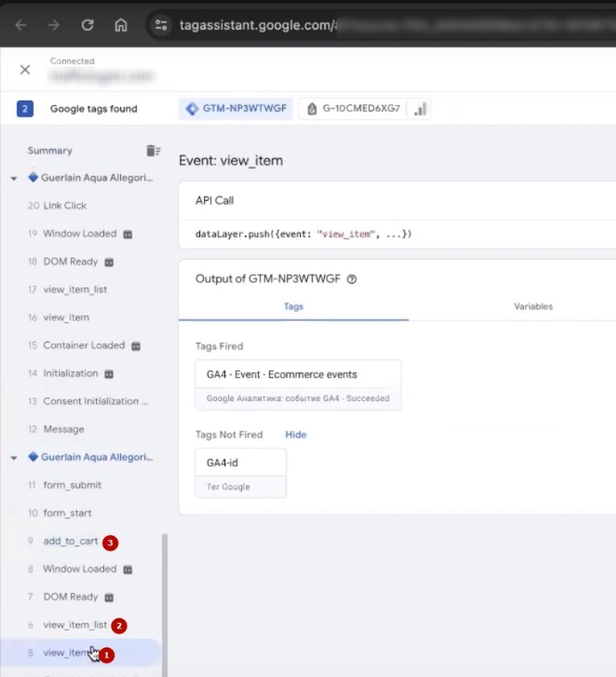
Task: Open the GA4-id not fired tag card
Action: 240,472
